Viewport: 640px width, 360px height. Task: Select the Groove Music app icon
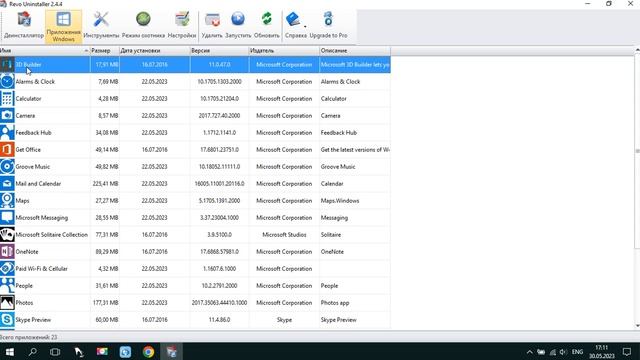[7, 167]
